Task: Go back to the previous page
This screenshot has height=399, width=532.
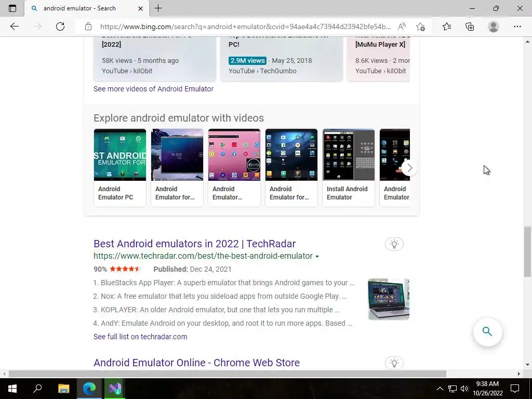Action: point(14,26)
